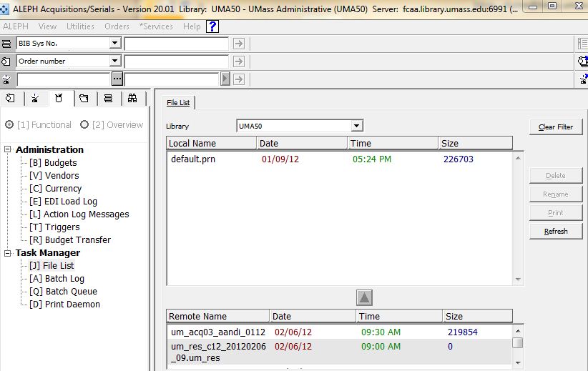
Task: Click the up arrow transfer button between lists
Action: [x=364, y=297]
